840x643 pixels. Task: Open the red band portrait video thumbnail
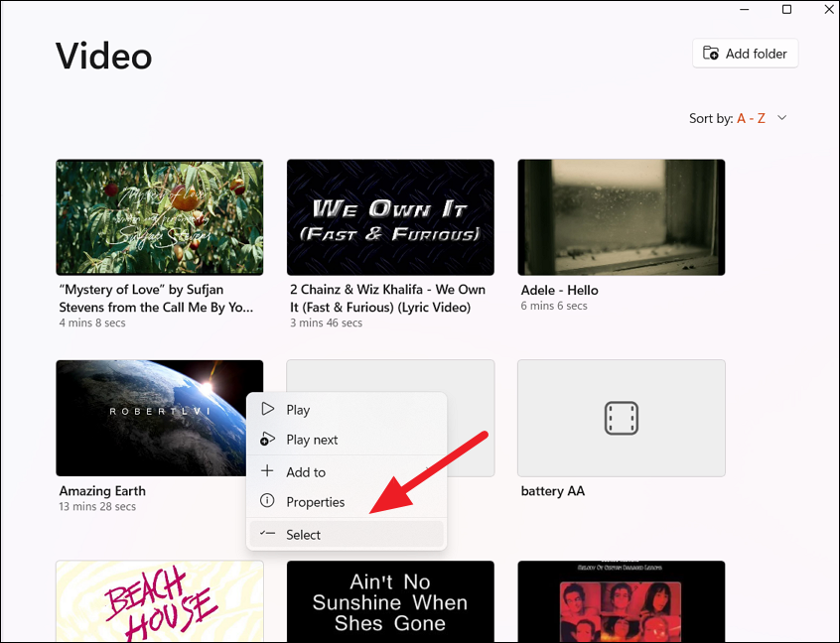(x=622, y=601)
